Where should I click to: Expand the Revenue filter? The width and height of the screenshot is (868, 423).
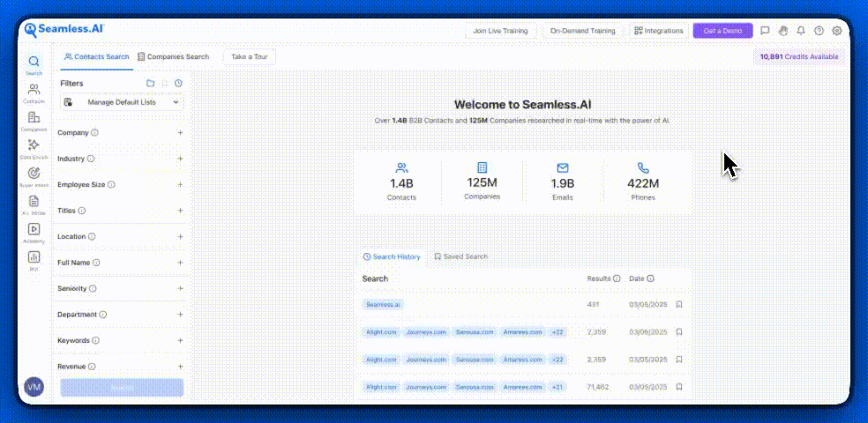pyautogui.click(x=180, y=367)
